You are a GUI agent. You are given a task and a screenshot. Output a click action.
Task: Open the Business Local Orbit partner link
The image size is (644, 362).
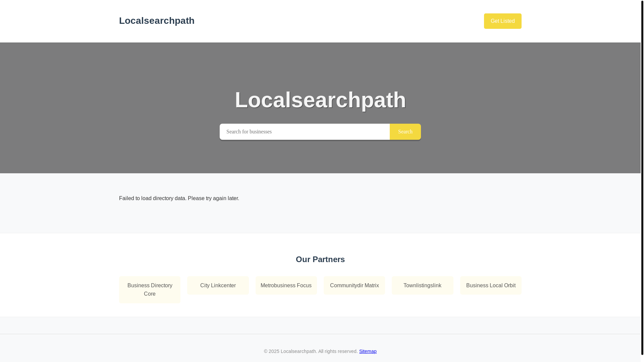pos(491,286)
